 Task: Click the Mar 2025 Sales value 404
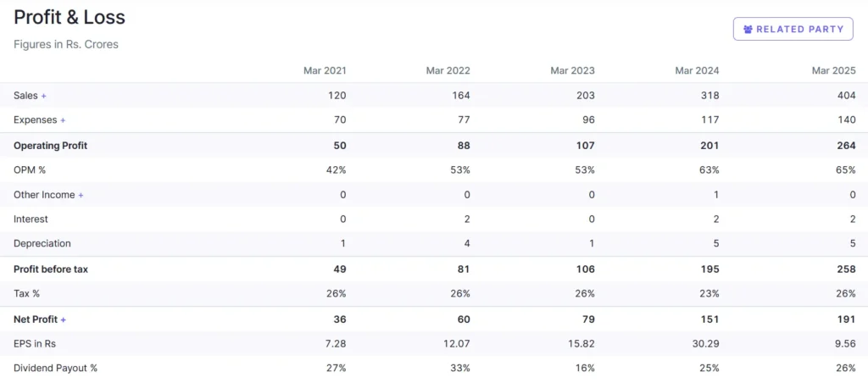click(x=846, y=96)
